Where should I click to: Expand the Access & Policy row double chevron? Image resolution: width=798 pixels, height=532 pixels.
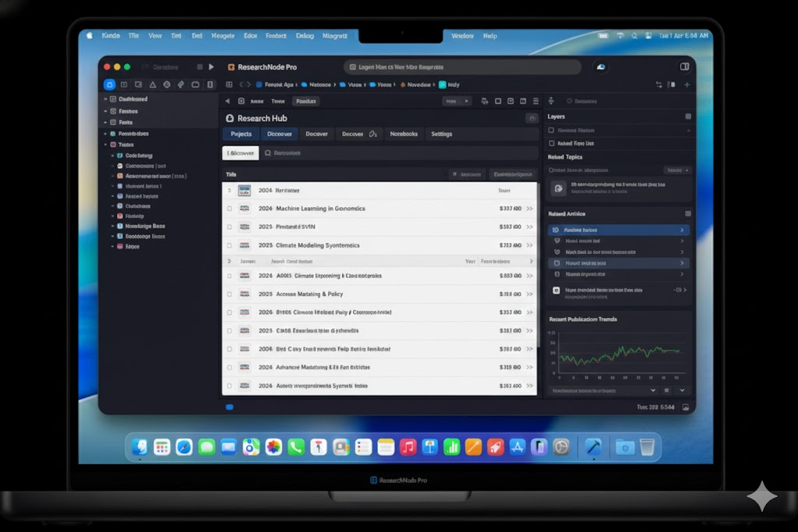tap(530, 294)
